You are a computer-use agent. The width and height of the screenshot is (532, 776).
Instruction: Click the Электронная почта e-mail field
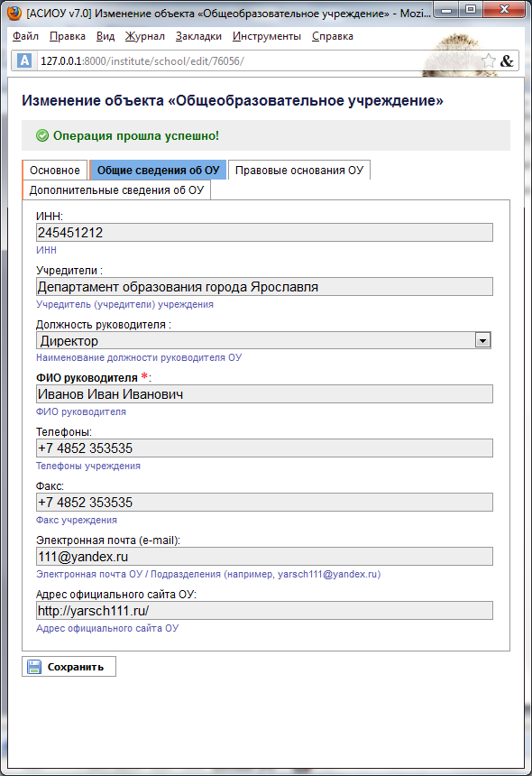coord(264,556)
